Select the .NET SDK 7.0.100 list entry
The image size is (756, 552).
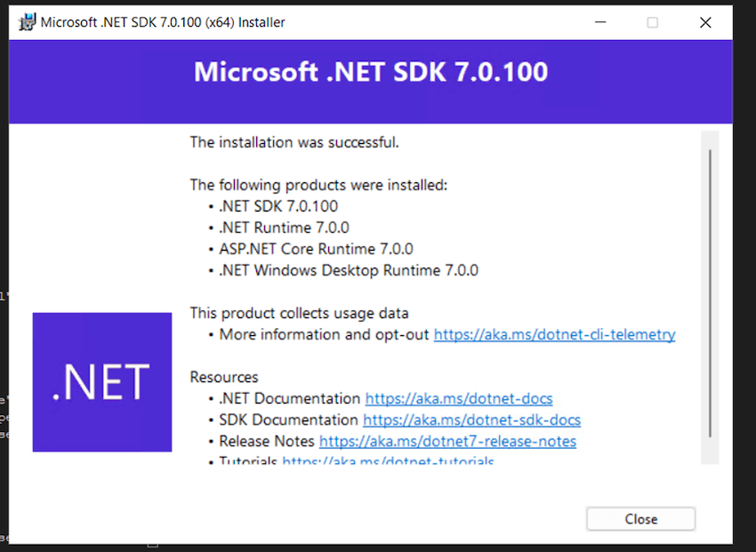(278, 206)
